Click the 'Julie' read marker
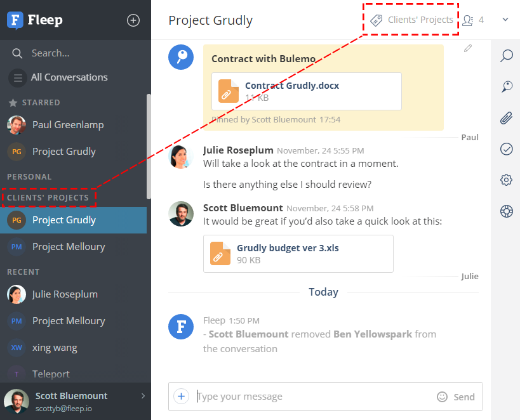Image resolution: width=520 pixels, height=420 pixels. 470,277
